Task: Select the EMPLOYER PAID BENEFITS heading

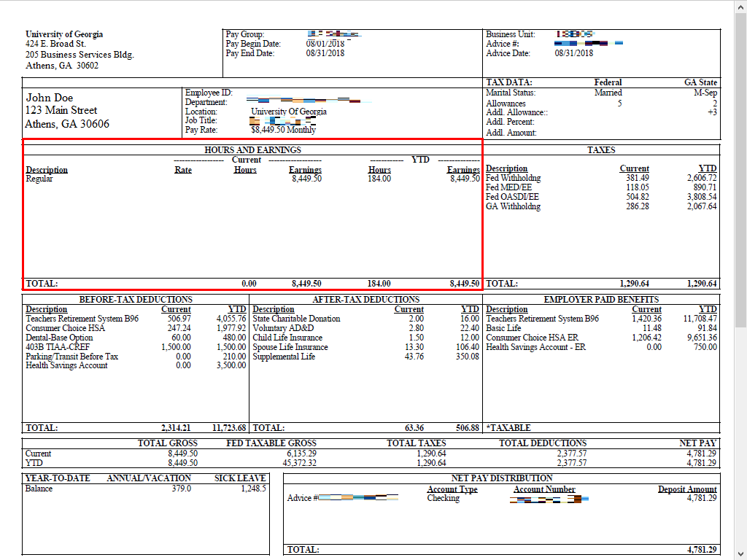Action: tap(601, 300)
